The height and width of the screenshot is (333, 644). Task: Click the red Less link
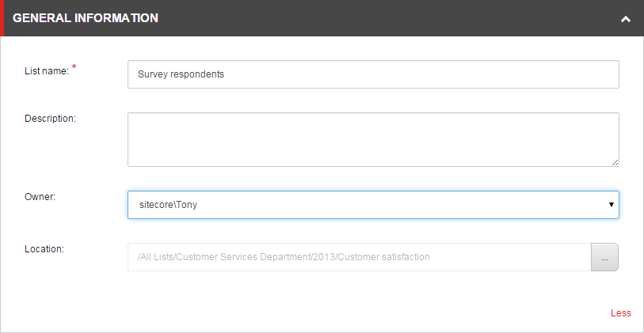tap(620, 313)
